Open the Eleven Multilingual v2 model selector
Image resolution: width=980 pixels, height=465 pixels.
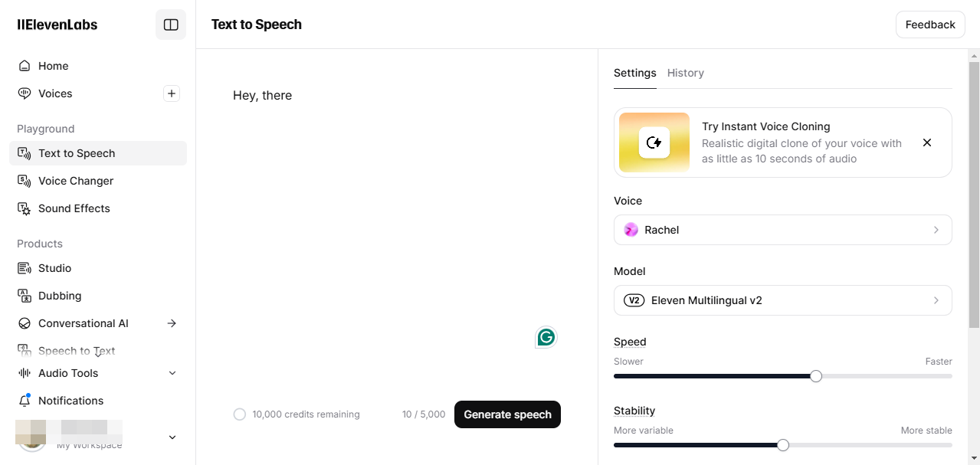pyautogui.click(x=782, y=300)
